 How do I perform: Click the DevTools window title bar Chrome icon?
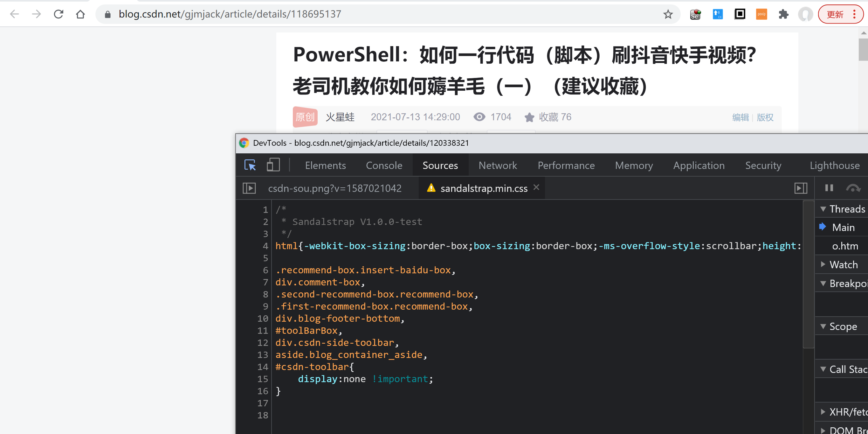click(244, 143)
